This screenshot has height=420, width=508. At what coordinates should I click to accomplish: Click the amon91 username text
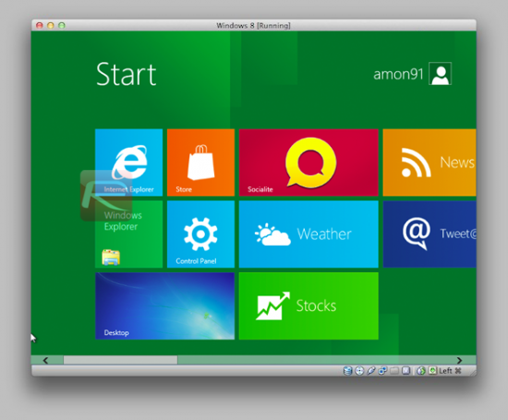pos(398,74)
